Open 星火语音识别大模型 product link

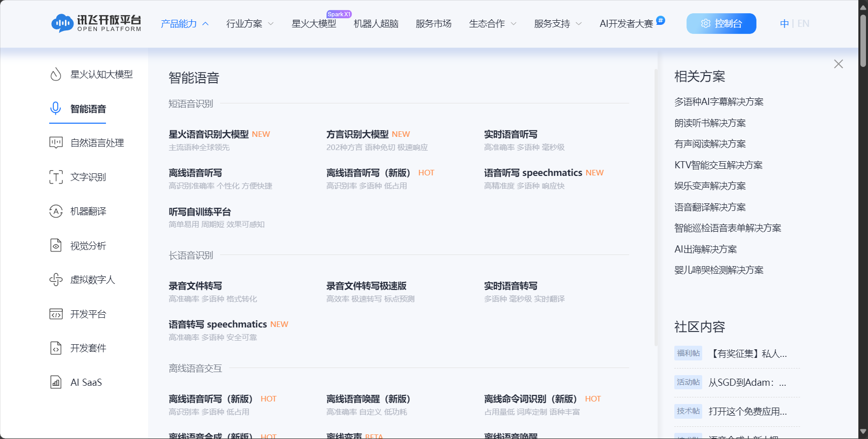click(209, 134)
